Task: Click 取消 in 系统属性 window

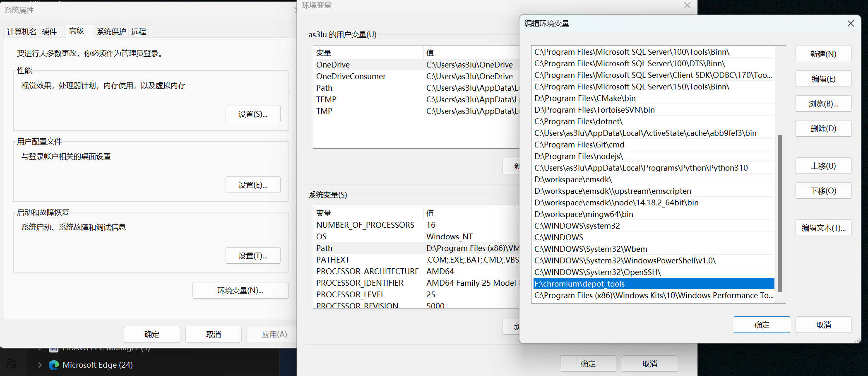Action: (214, 334)
